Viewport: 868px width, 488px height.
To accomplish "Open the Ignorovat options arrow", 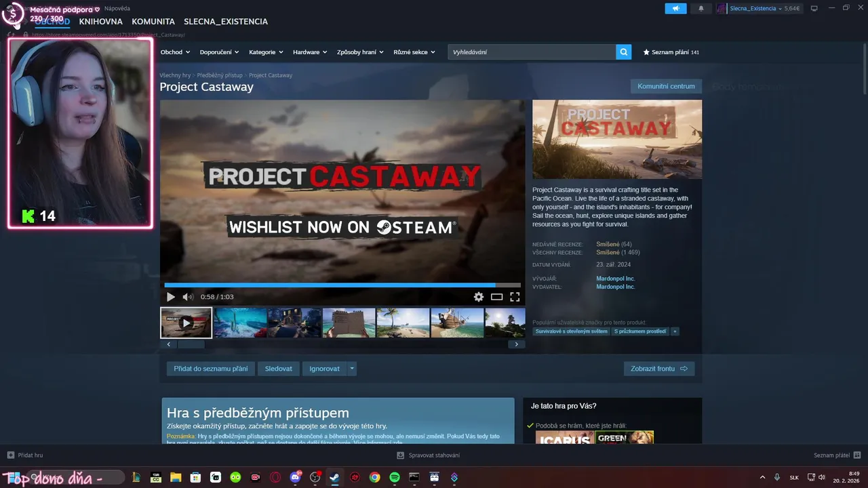I will click(x=351, y=369).
